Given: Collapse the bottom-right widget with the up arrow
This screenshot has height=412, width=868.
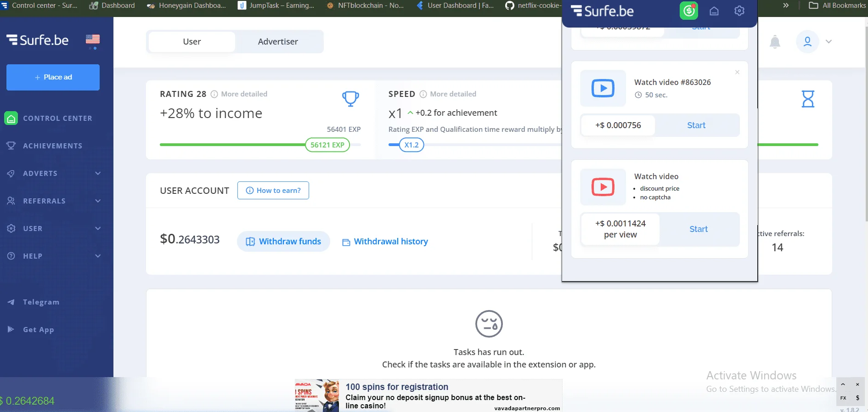Looking at the screenshot, I should (843, 384).
